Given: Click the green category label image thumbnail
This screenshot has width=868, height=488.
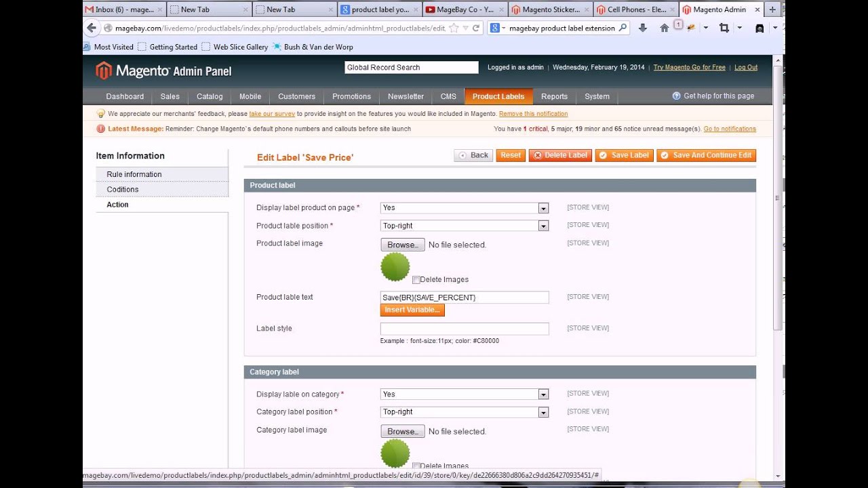Looking at the screenshot, I should tap(395, 453).
